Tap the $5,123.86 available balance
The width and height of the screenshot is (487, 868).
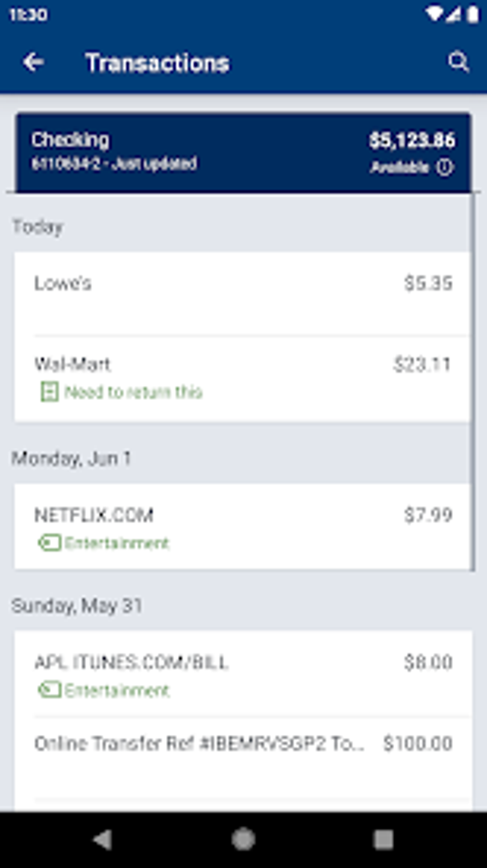click(x=412, y=140)
